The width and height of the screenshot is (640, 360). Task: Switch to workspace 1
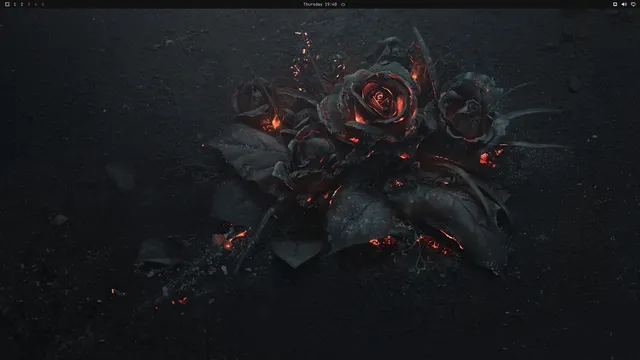pyautogui.click(x=15, y=4)
